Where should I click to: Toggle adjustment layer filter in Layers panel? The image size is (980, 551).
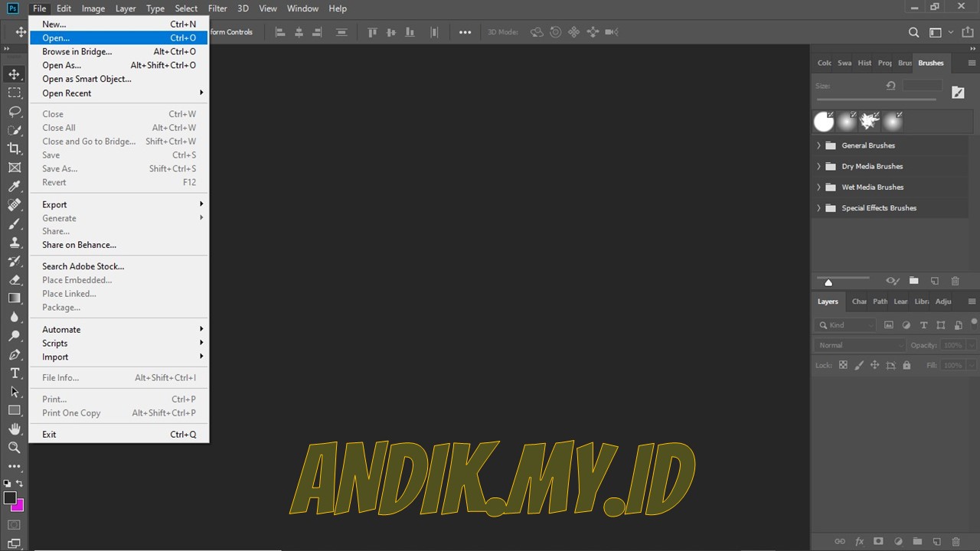pyautogui.click(x=906, y=325)
